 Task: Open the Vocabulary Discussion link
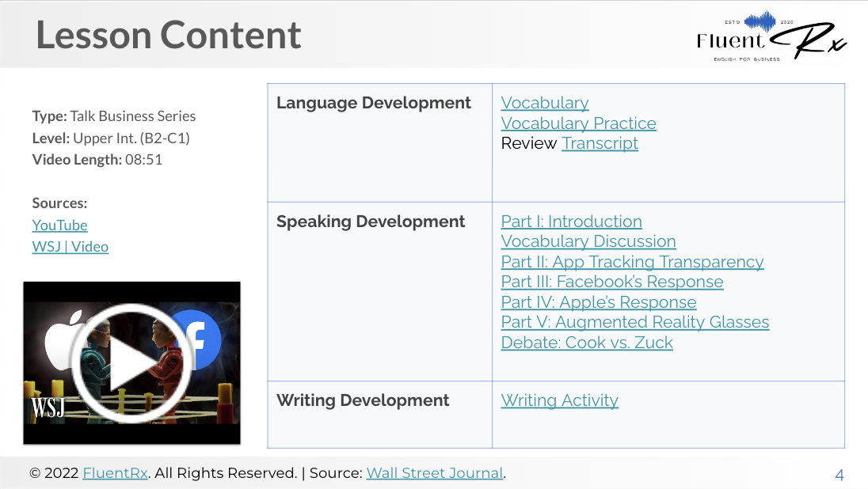pyautogui.click(x=588, y=241)
